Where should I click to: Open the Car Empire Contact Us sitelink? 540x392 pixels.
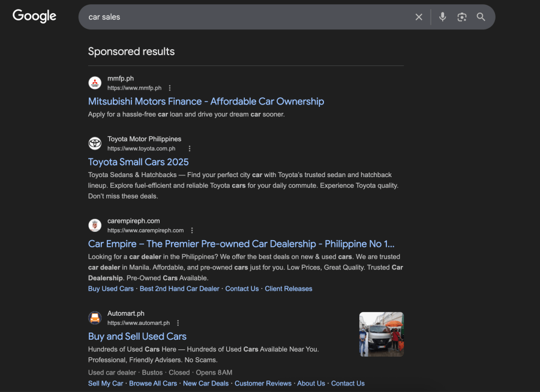(x=242, y=289)
